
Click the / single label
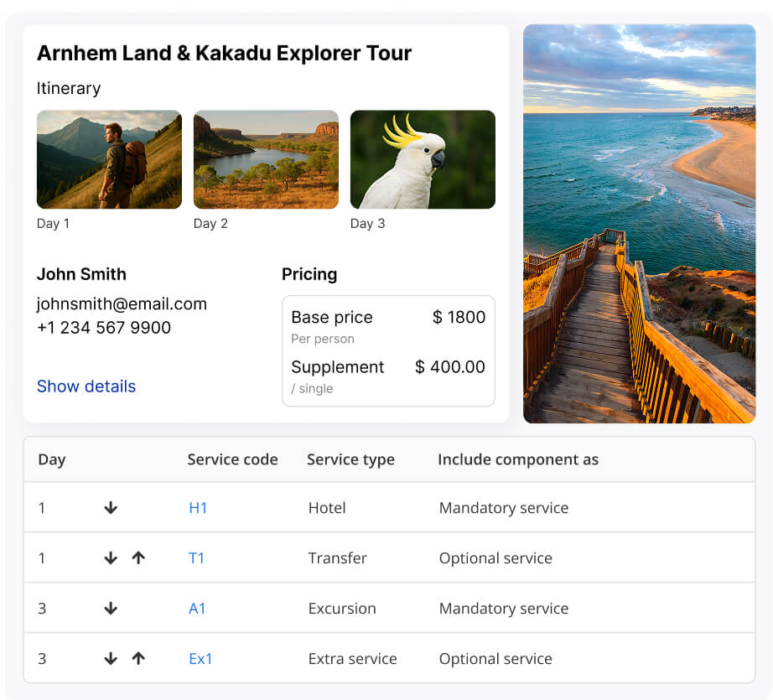tap(312, 388)
